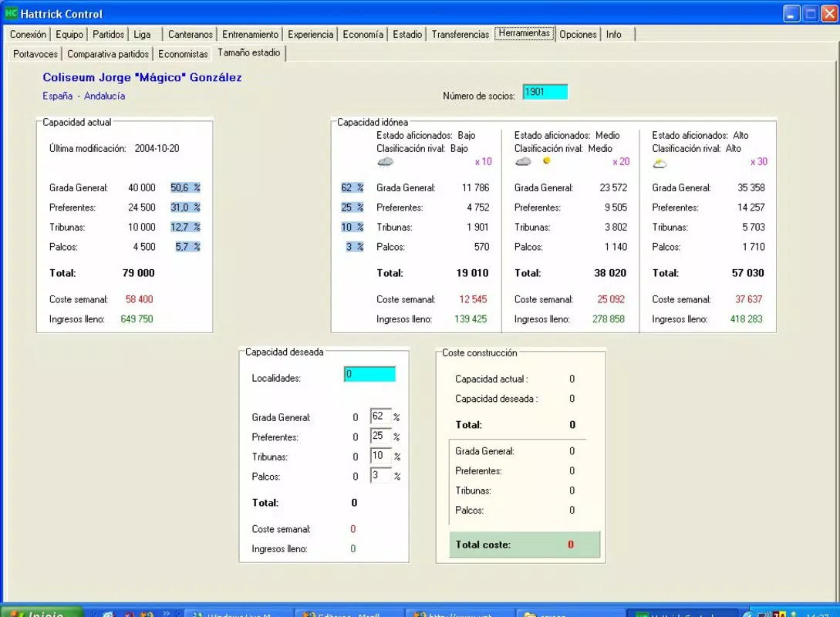Image resolution: width=840 pixels, height=617 pixels.
Task: Click current weekly cost 58 400
Action: click(x=140, y=299)
